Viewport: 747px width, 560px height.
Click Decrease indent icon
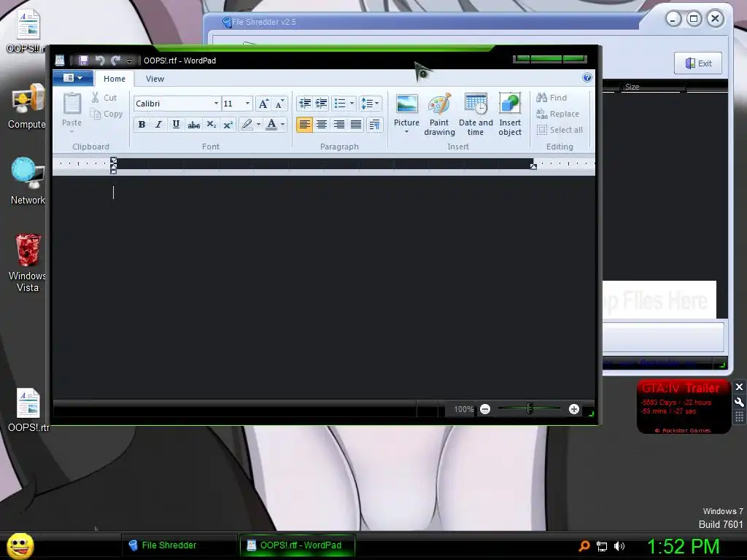pyautogui.click(x=304, y=103)
